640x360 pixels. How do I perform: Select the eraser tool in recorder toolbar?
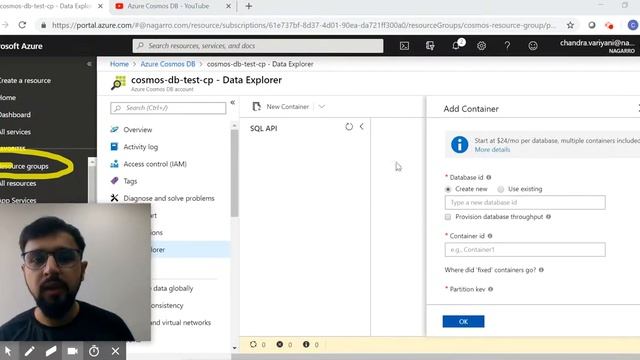point(51,351)
